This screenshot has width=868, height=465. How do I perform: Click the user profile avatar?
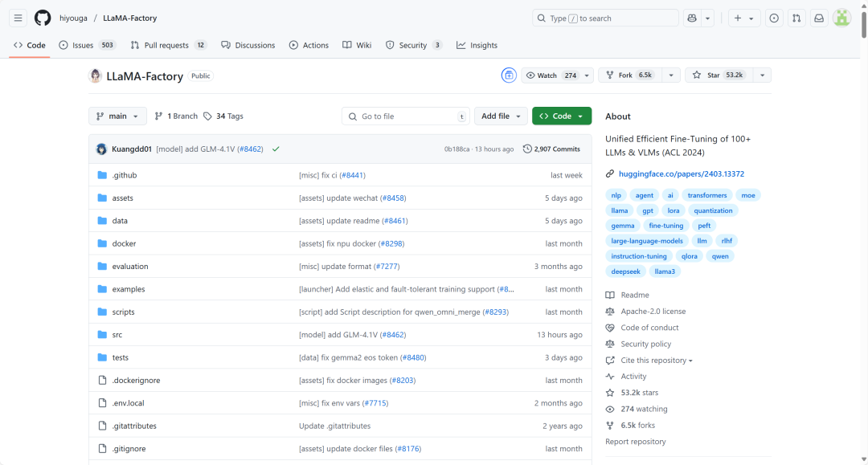841,18
